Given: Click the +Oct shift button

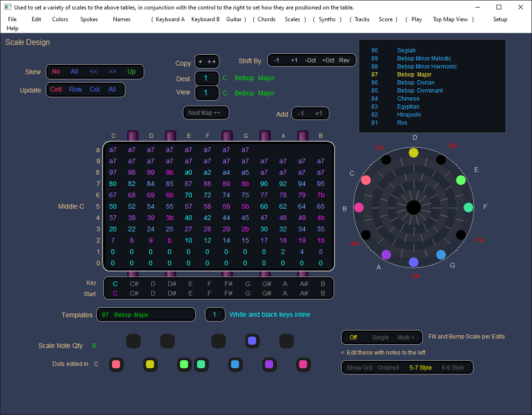Looking at the screenshot, I should pyautogui.click(x=328, y=60).
